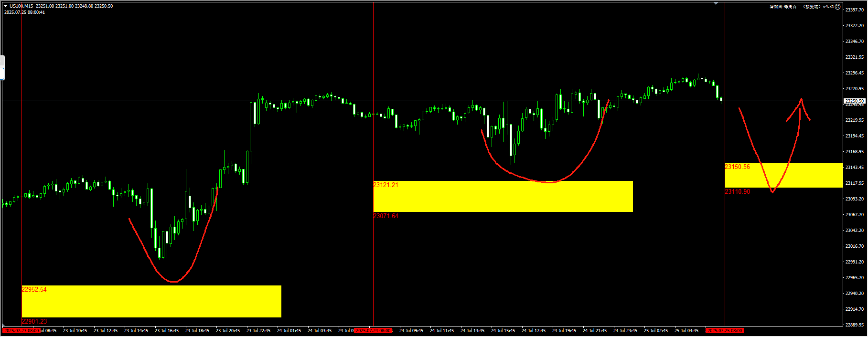Click the 24 Jul 15:45 time axis label

[503, 331]
